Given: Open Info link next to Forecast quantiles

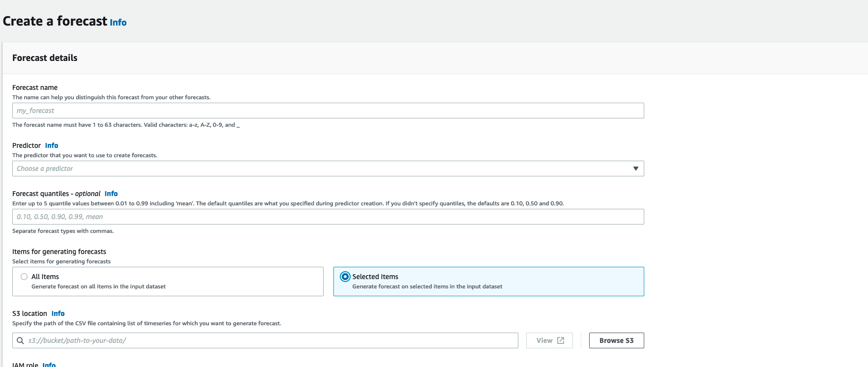Looking at the screenshot, I should [x=111, y=194].
